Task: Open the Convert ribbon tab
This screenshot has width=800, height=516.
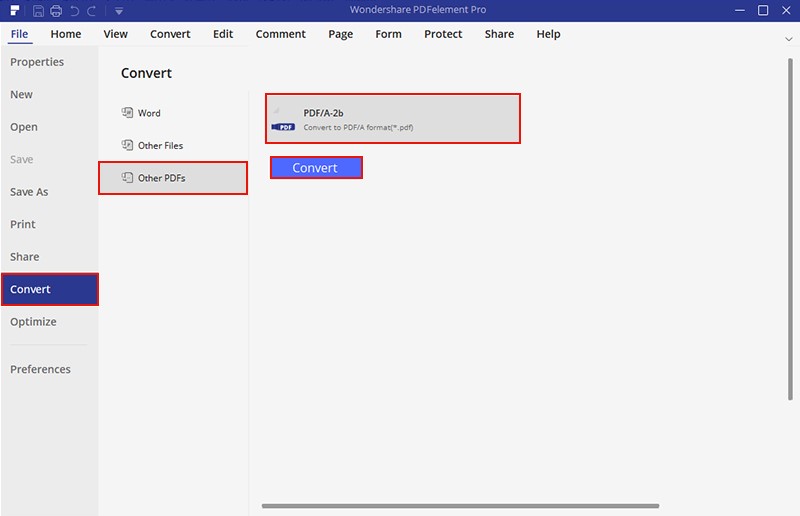Action: [x=170, y=34]
